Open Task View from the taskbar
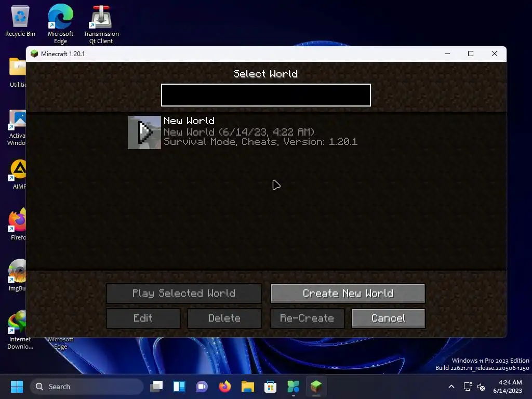The width and height of the screenshot is (532, 399). (x=156, y=387)
